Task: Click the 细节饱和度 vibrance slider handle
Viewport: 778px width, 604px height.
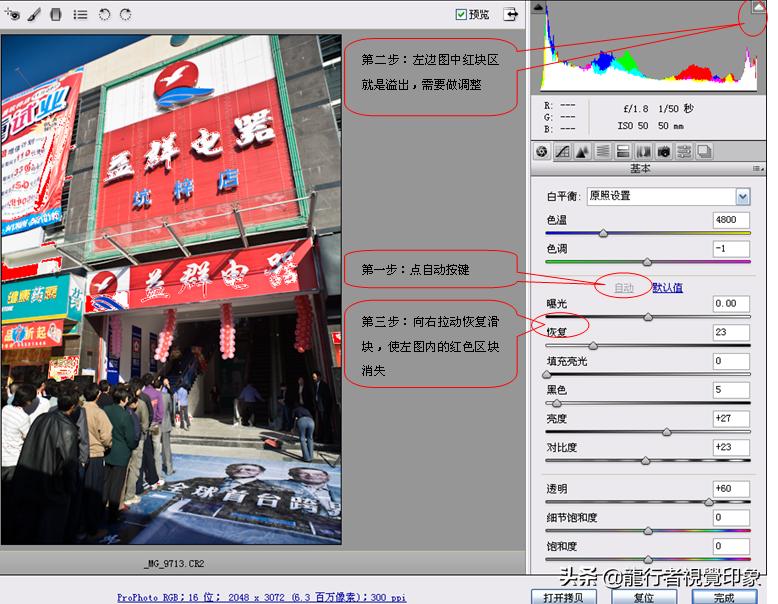Action: click(x=648, y=531)
